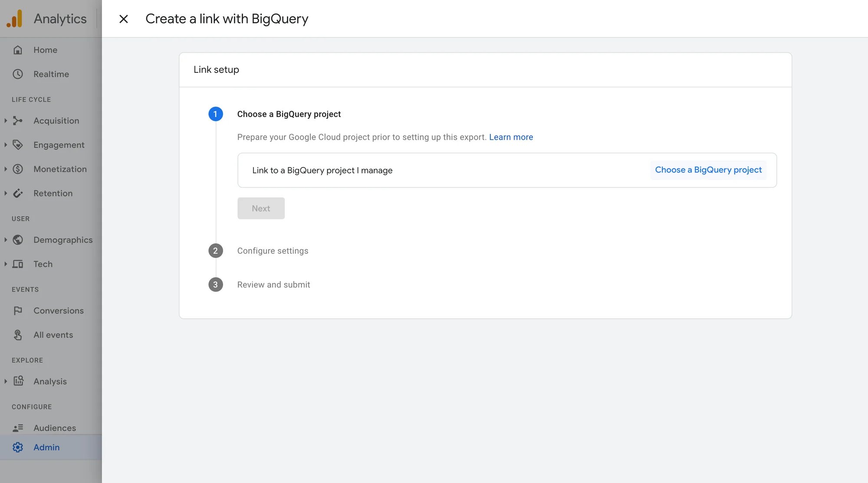Select the Conversions flag icon

pos(18,310)
